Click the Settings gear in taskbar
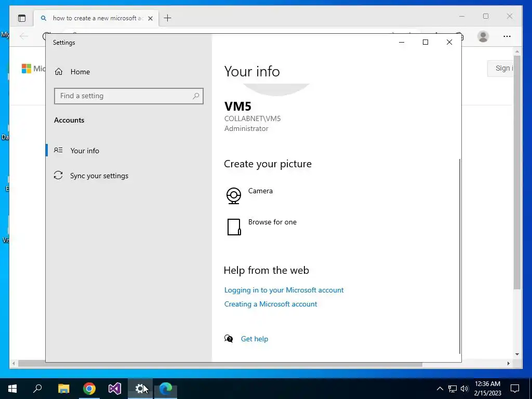The height and width of the screenshot is (399, 532). 140,389
